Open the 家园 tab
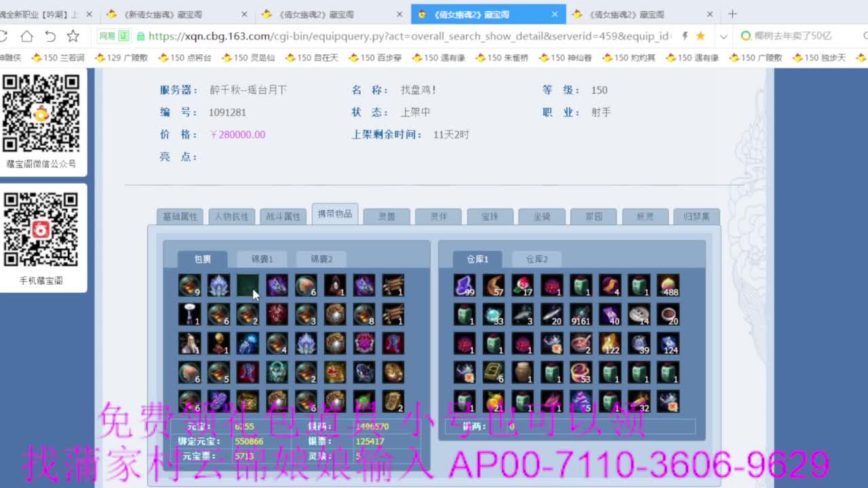 tap(594, 216)
